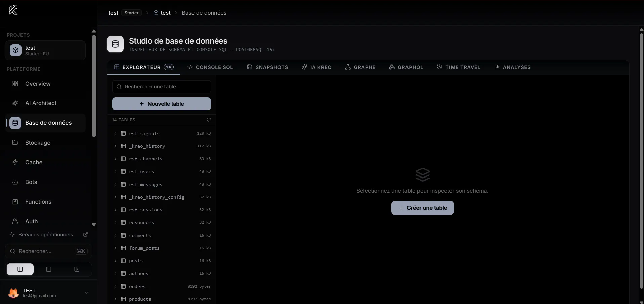Click the user avatar picture

point(13,293)
